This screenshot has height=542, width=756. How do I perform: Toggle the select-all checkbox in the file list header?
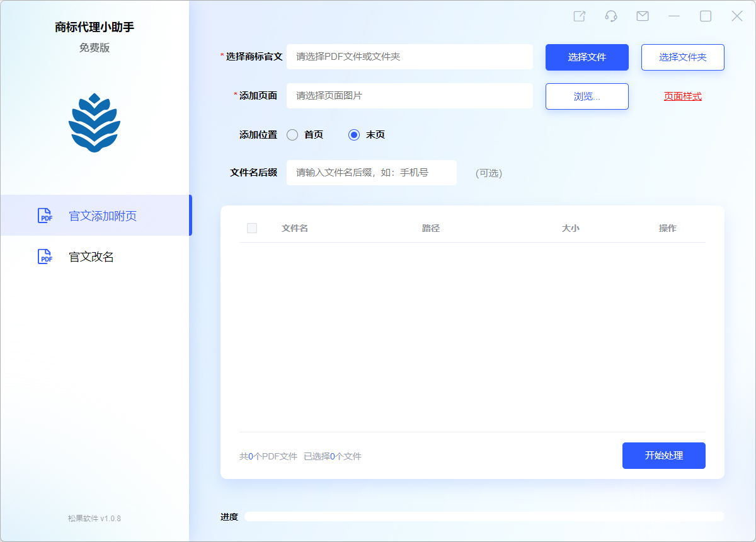252,228
